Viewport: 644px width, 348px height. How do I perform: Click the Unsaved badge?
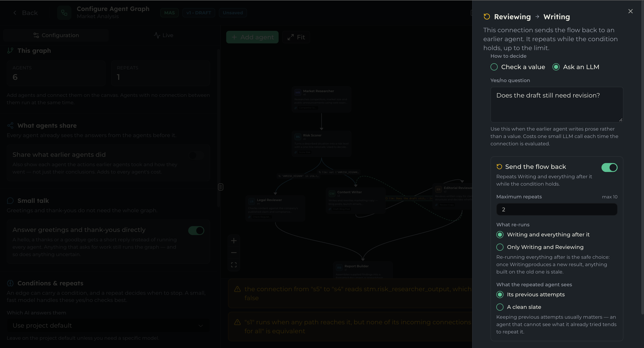point(233,13)
